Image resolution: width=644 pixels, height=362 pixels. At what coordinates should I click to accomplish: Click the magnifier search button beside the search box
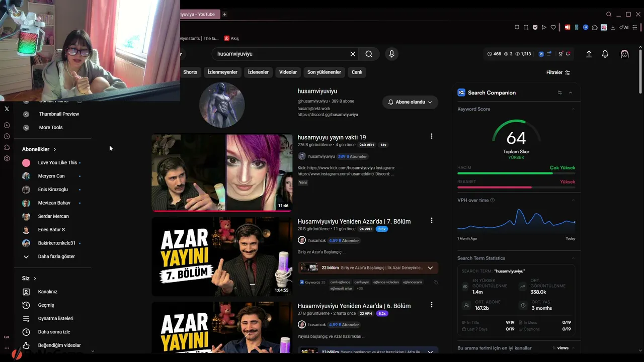click(369, 54)
